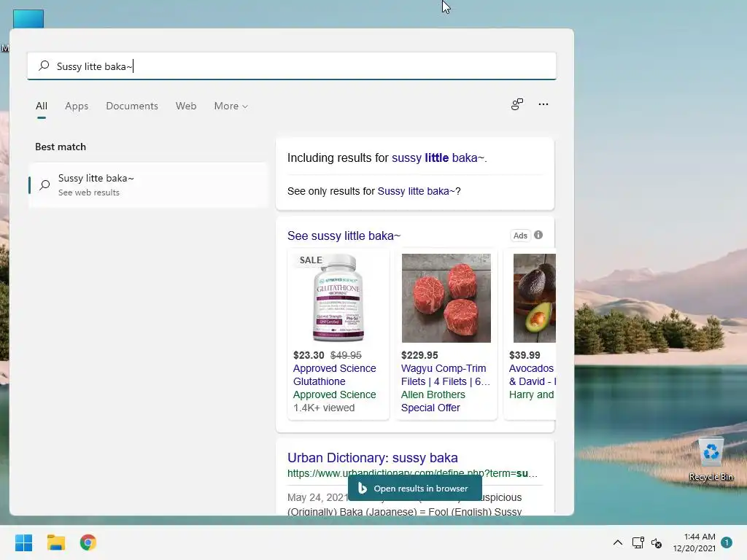
Task: Select best match 'Sussy litte baka~' result
Action: click(148, 184)
